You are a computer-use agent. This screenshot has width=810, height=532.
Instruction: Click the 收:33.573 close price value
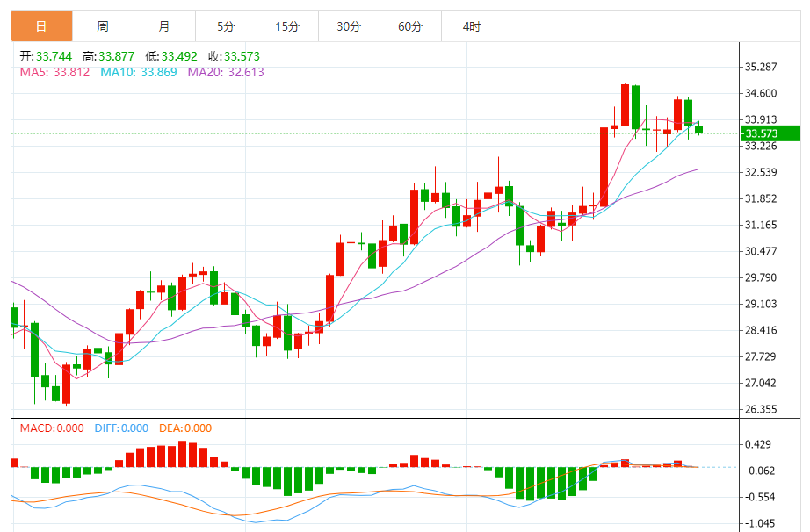point(234,56)
